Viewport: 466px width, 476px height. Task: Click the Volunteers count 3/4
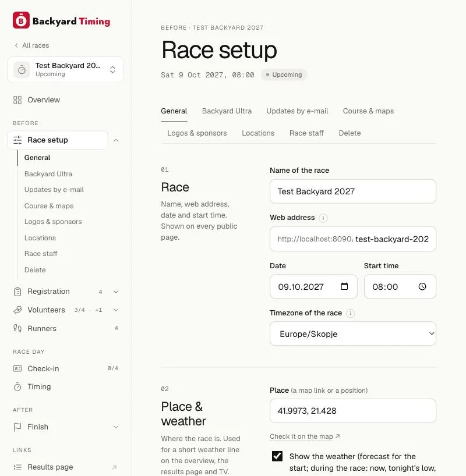(79, 310)
